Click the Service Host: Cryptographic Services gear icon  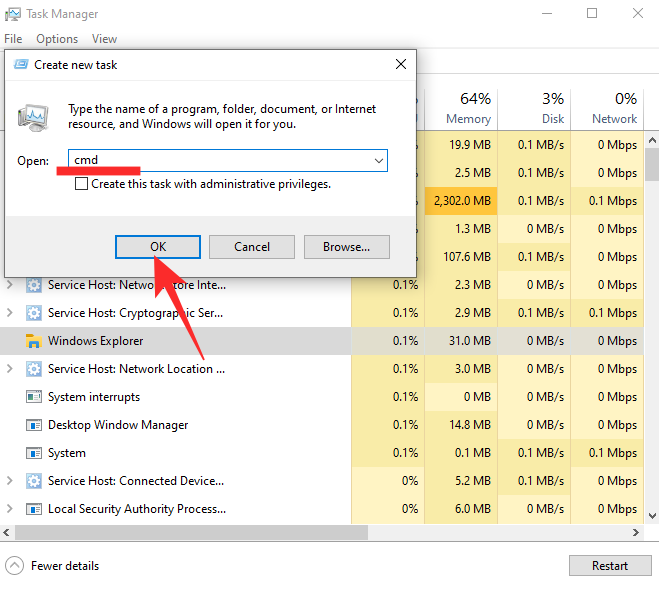click(34, 313)
